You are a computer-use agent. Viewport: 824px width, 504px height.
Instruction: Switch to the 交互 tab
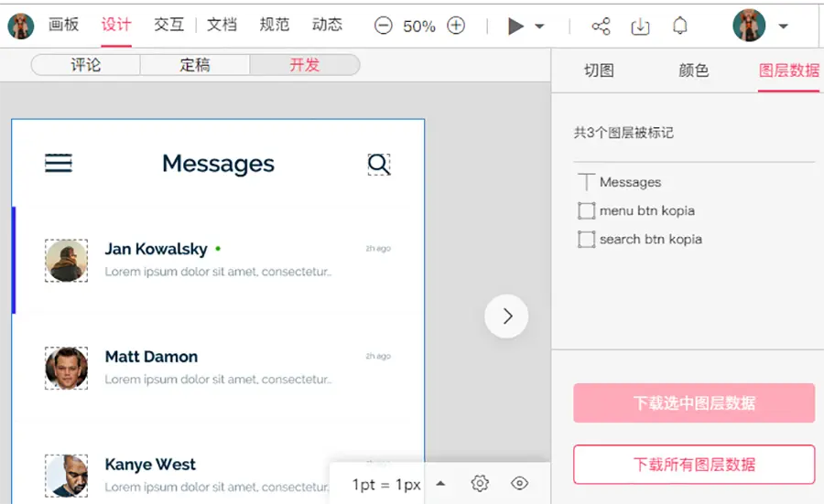point(169,25)
